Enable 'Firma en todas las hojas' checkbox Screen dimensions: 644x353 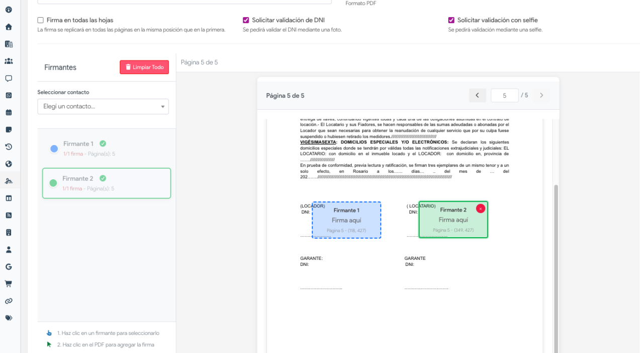pos(41,20)
